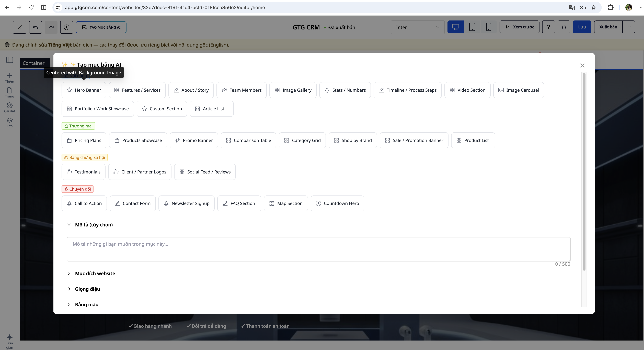Viewport: 644px width, 350px height.
Task: Close the editor with the X button
Action: [x=19, y=27]
